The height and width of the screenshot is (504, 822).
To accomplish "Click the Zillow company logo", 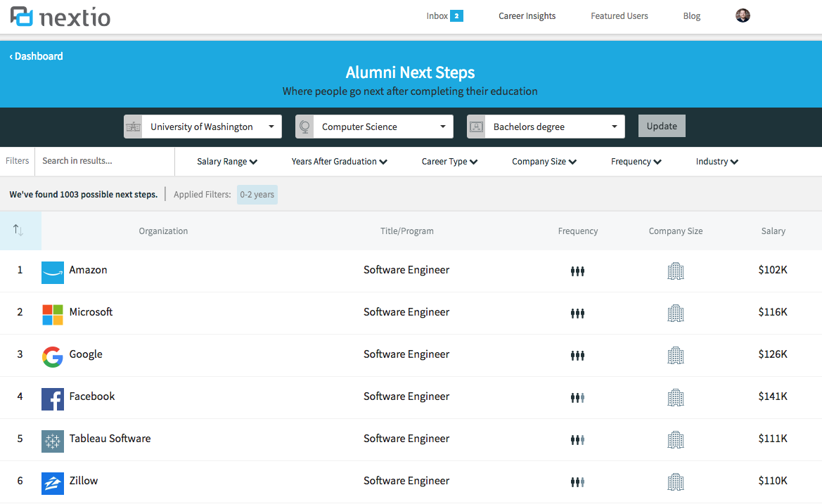I will (x=53, y=483).
